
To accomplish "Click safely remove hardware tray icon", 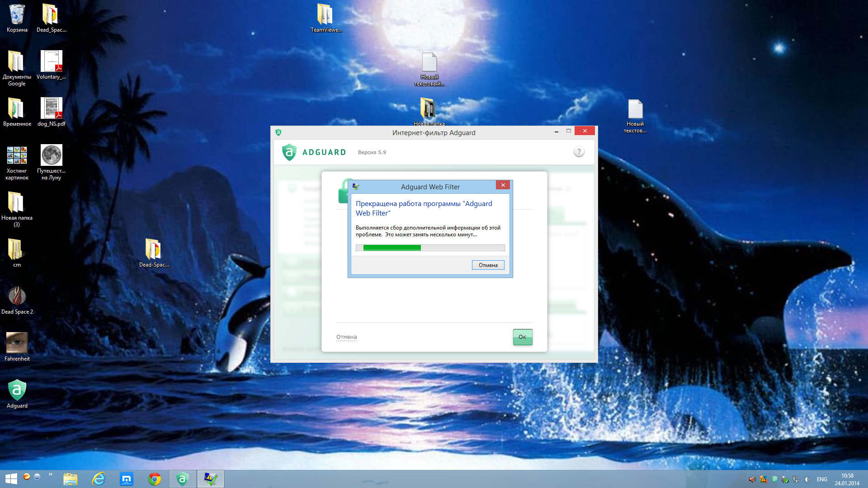I will [x=785, y=479].
